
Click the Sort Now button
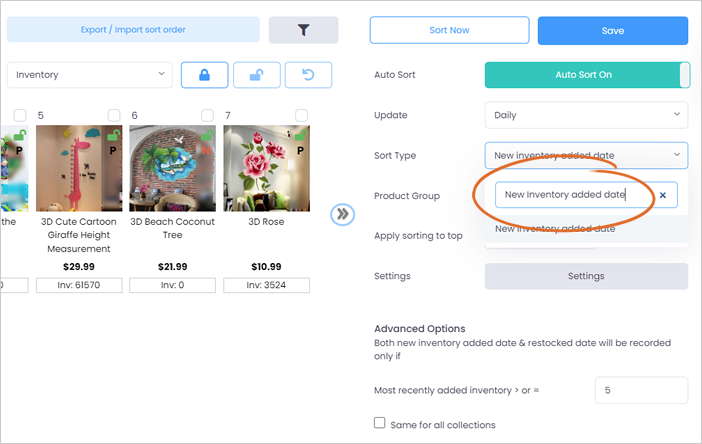coord(449,30)
